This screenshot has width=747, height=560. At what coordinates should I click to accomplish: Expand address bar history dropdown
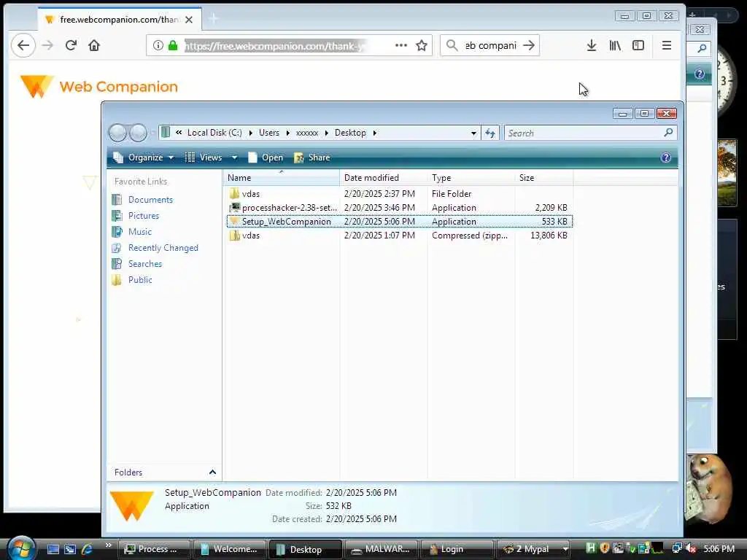click(473, 133)
